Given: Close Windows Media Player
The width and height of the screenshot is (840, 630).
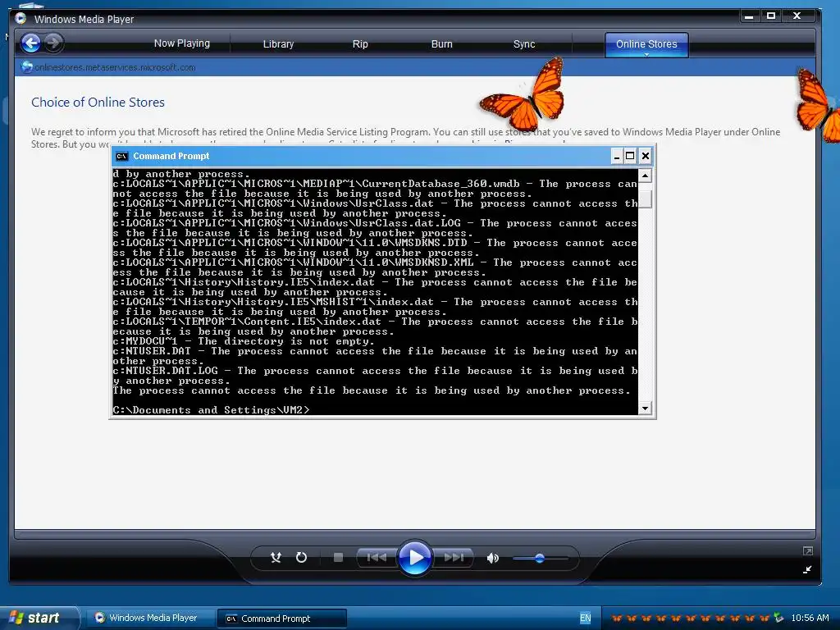Looking at the screenshot, I should pos(797,16).
